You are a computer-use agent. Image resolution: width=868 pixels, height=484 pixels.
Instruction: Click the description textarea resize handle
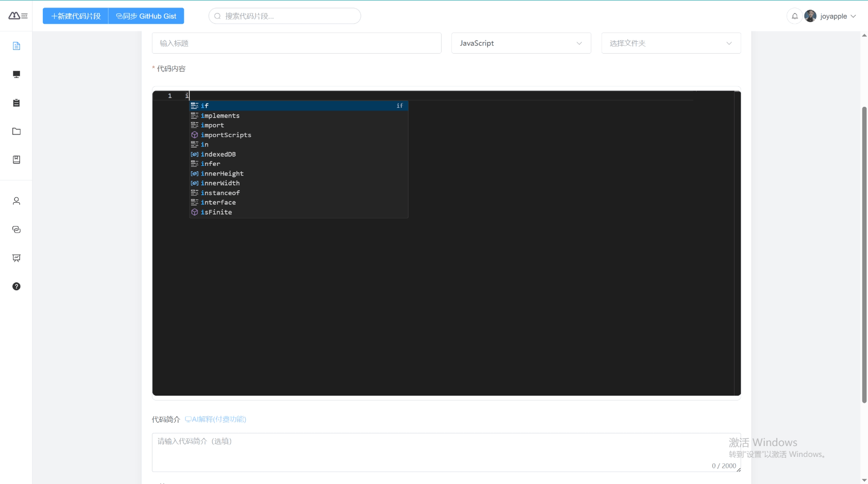(x=738, y=469)
